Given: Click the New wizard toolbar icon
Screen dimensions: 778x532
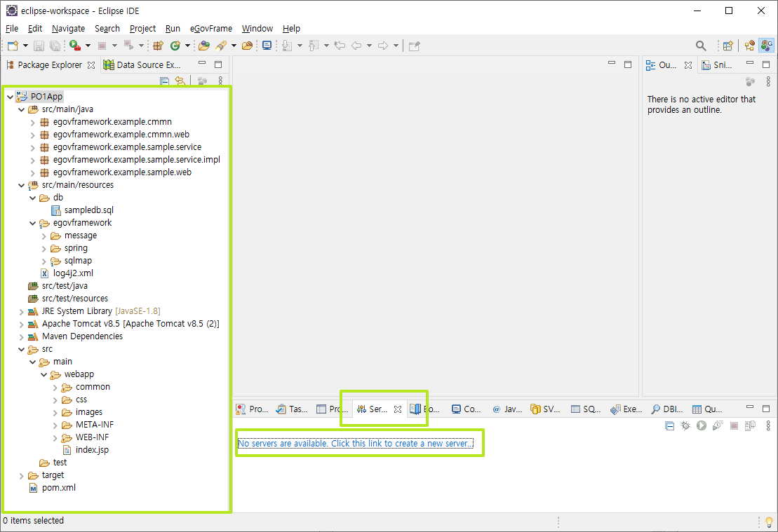Looking at the screenshot, I should pos(13,46).
